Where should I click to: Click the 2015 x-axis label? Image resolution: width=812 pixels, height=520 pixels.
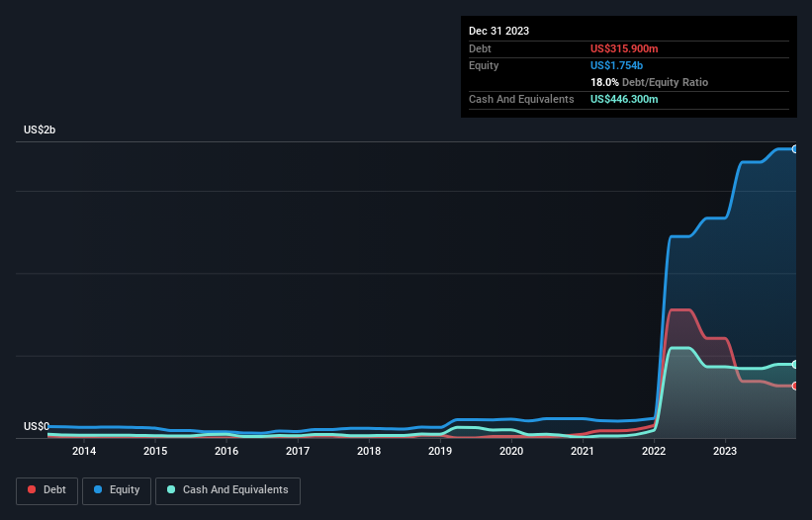[155, 451]
